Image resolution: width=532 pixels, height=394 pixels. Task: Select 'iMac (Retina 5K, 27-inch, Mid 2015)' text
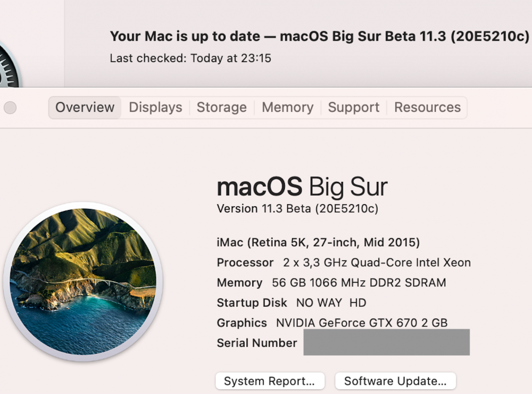[x=318, y=242]
